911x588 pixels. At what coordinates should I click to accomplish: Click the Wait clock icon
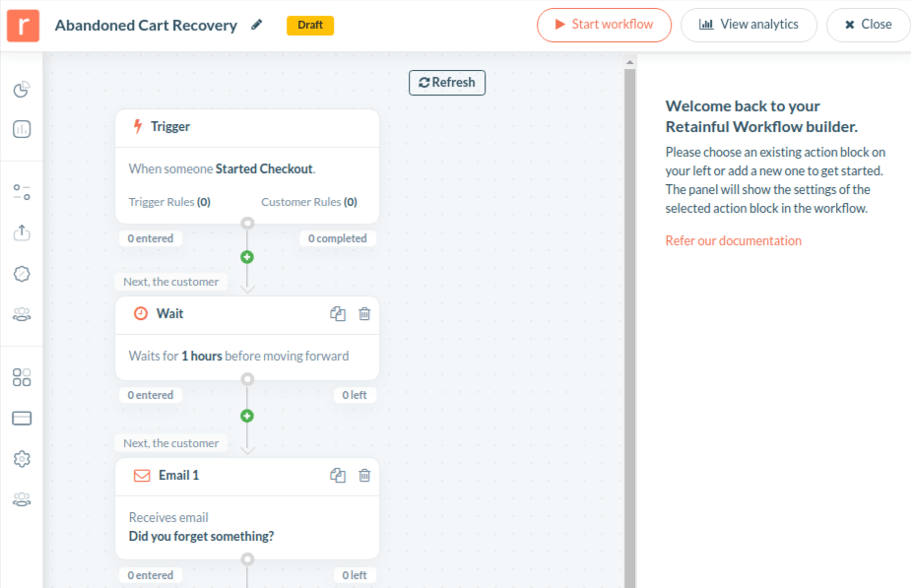pos(141,314)
